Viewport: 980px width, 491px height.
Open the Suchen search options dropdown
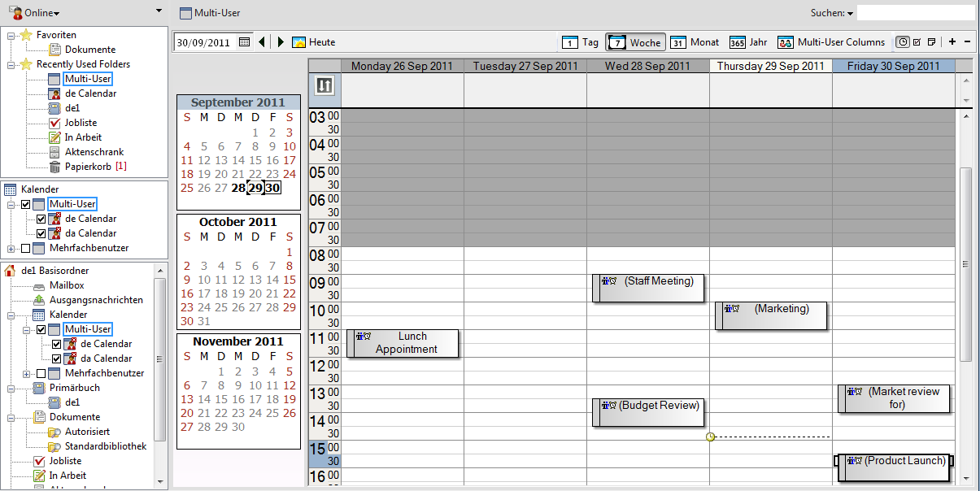pyautogui.click(x=832, y=13)
